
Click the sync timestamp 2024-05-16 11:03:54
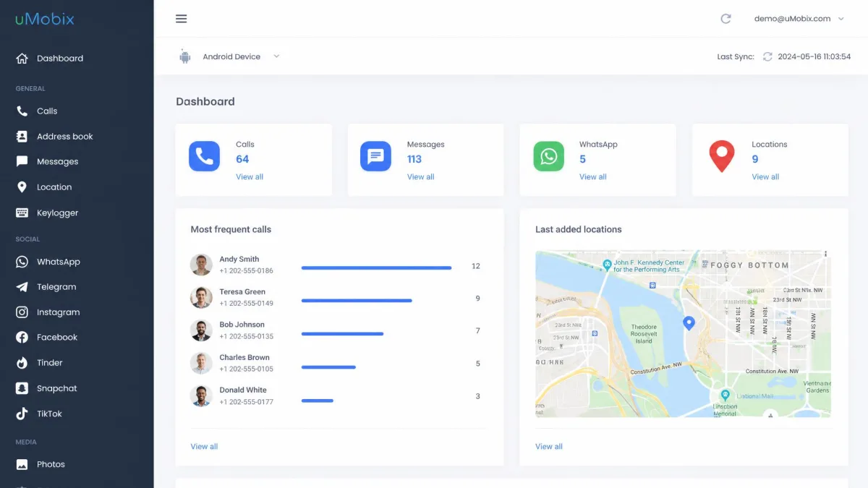814,56
